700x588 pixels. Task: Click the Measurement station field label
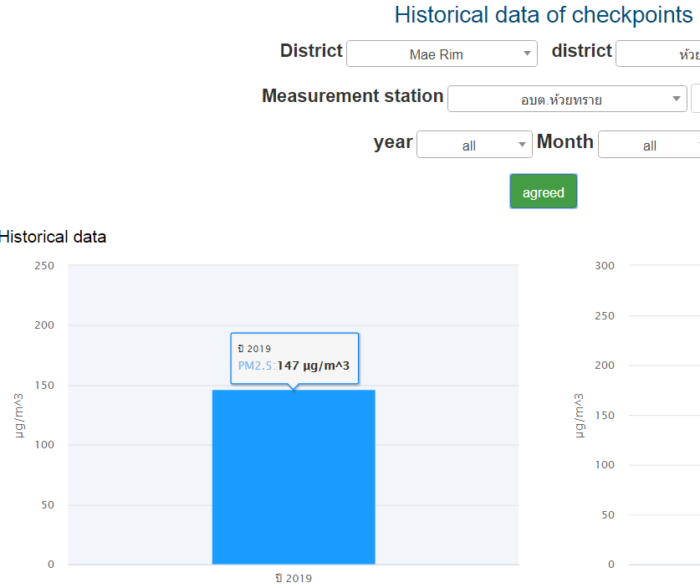coord(352,96)
